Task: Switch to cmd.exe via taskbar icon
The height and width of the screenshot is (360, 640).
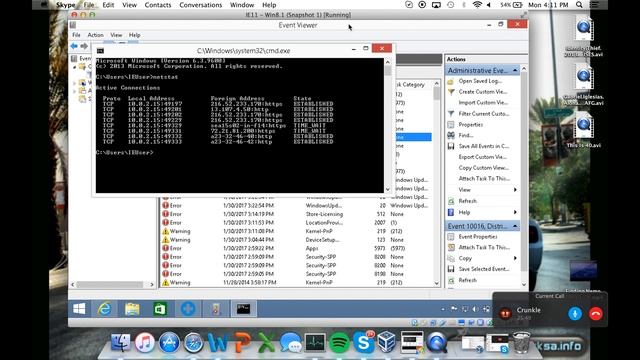Action: coord(243,309)
